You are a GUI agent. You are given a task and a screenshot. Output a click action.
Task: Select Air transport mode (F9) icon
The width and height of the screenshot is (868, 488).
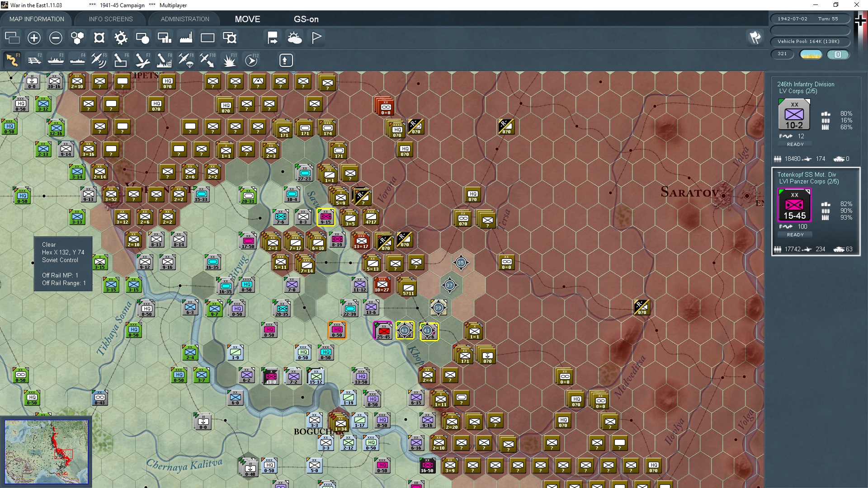(x=186, y=60)
